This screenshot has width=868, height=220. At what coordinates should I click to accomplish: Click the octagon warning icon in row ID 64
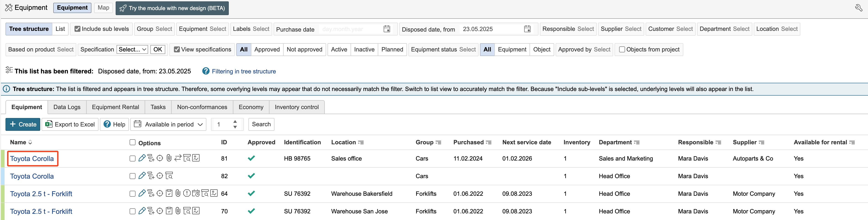click(x=187, y=193)
